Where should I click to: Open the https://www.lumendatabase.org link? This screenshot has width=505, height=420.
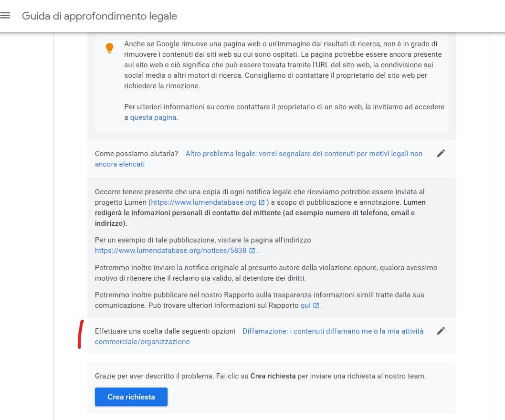point(204,202)
